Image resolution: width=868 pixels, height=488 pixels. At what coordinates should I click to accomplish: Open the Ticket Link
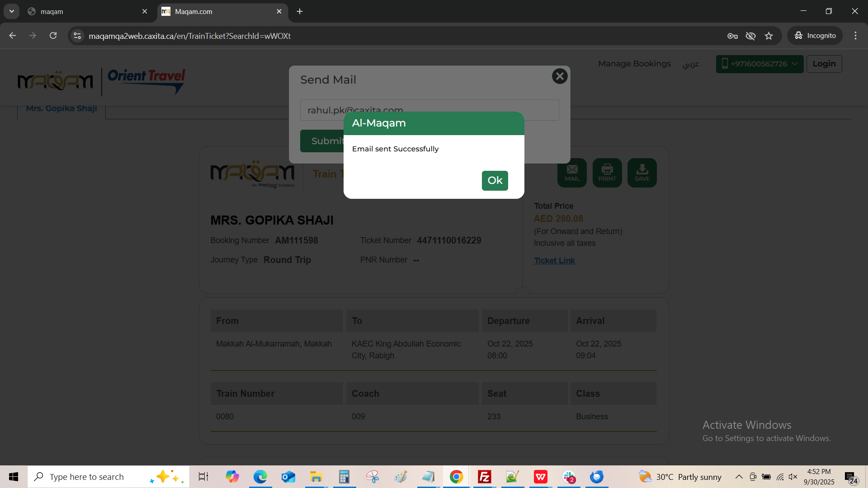(x=554, y=261)
